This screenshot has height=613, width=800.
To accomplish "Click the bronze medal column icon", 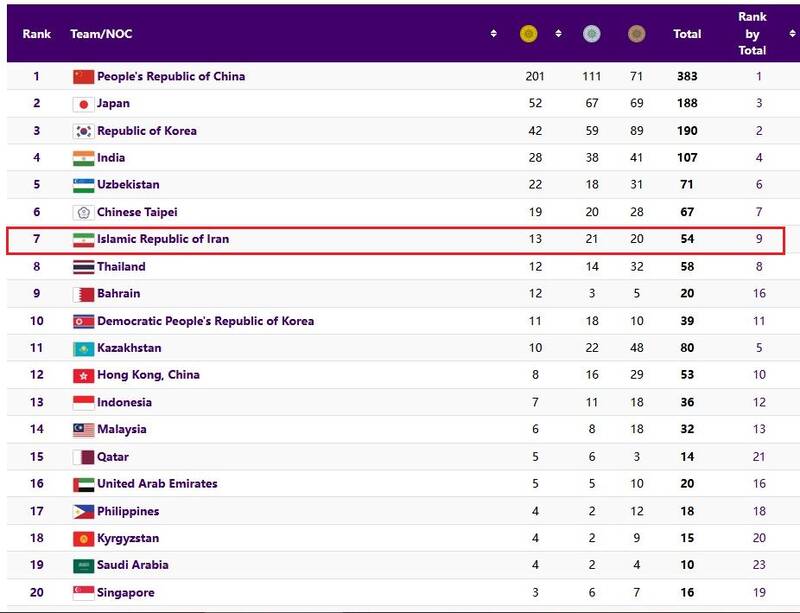I will point(636,34).
